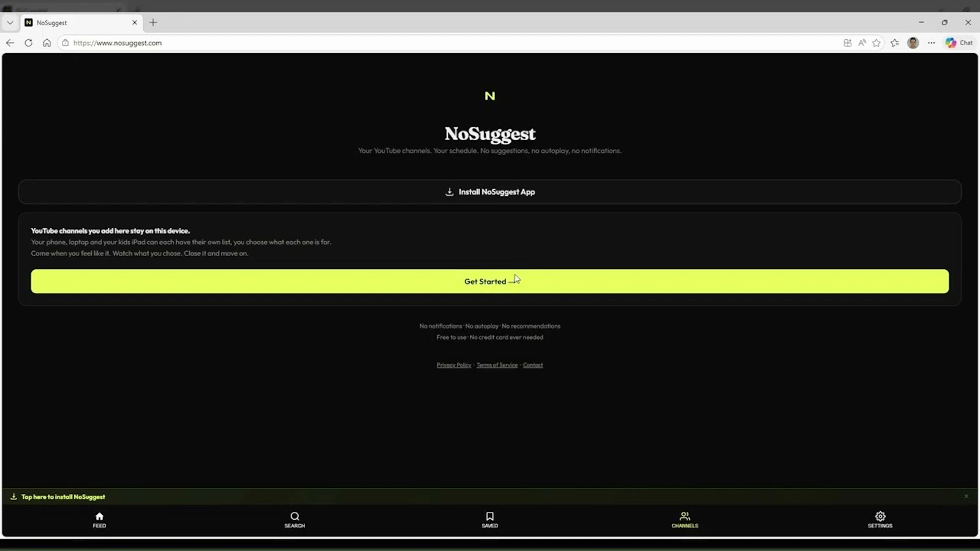The height and width of the screenshot is (551, 980).
Task: Open the browser profile avatar
Action: (x=913, y=43)
